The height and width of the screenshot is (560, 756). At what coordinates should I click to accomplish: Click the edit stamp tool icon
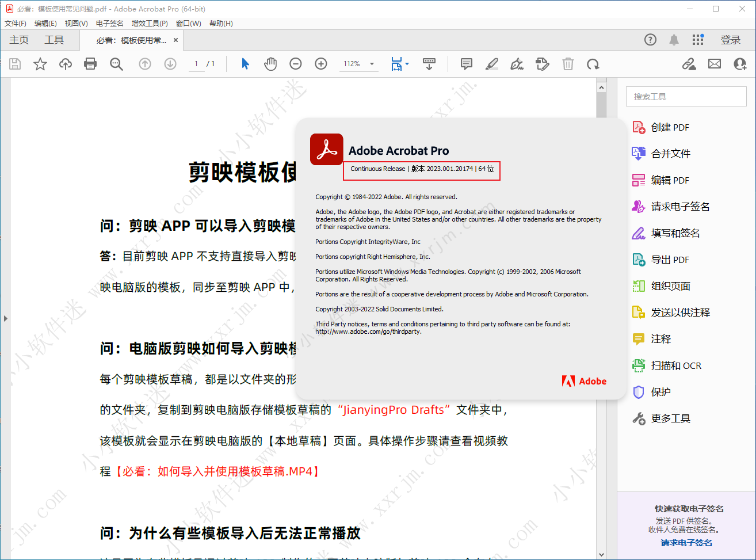point(542,64)
